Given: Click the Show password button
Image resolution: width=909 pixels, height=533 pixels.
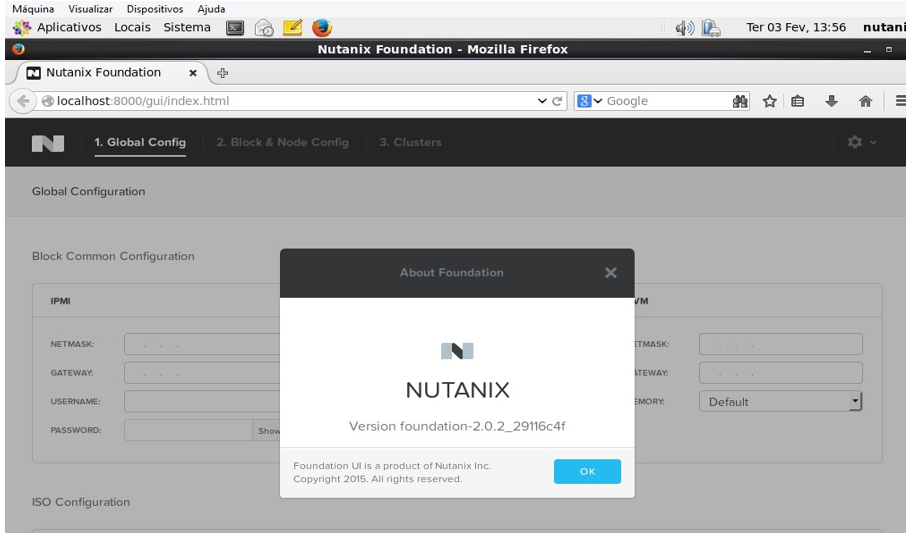Looking at the screenshot, I should (x=267, y=430).
